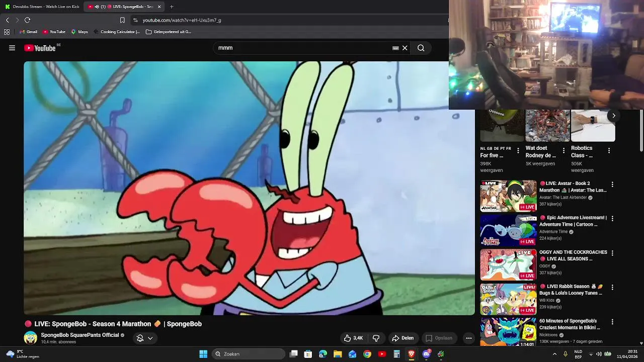Open SpongeBob SquarePants Official channel name

click(80, 335)
